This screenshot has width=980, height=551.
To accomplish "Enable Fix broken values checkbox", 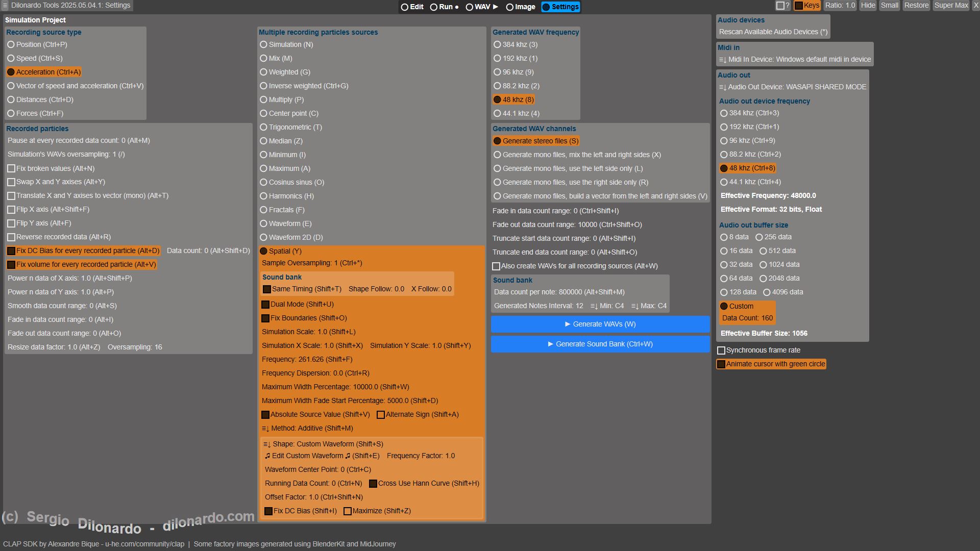I will coord(11,168).
